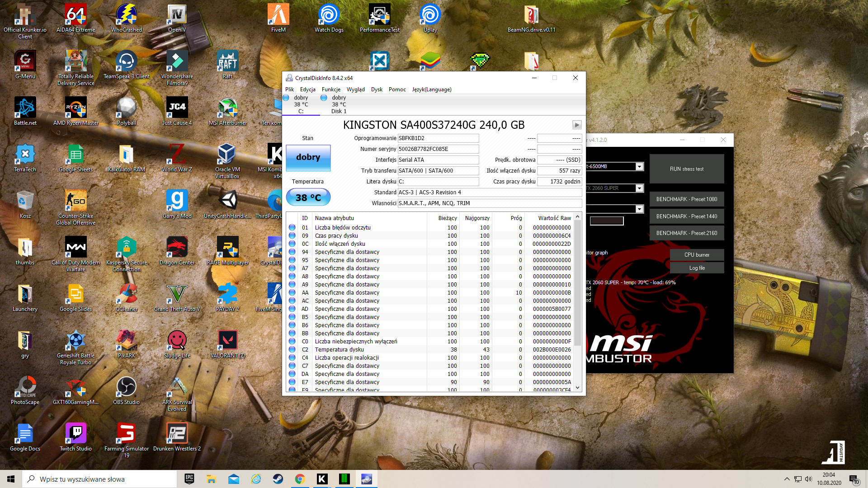The width and height of the screenshot is (868, 488).
Task: Click the dobry health status button
Action: pos(308,158)
